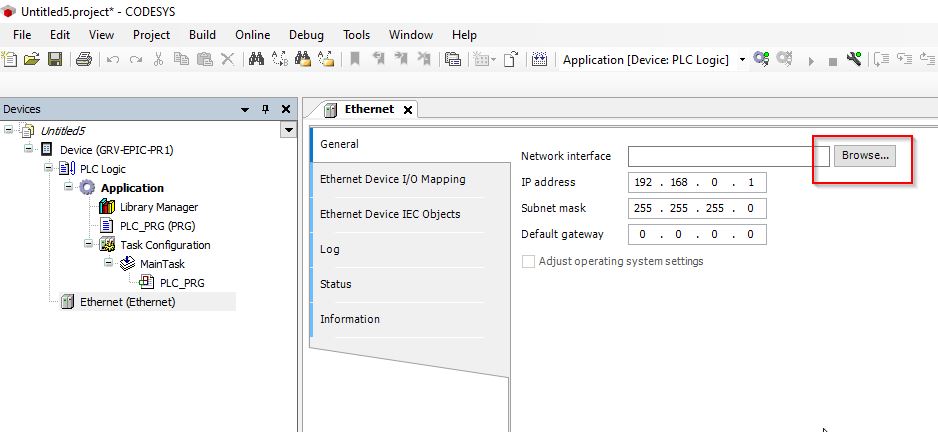
Task: Click the Undo arrow icon
Action: (112, 60)
